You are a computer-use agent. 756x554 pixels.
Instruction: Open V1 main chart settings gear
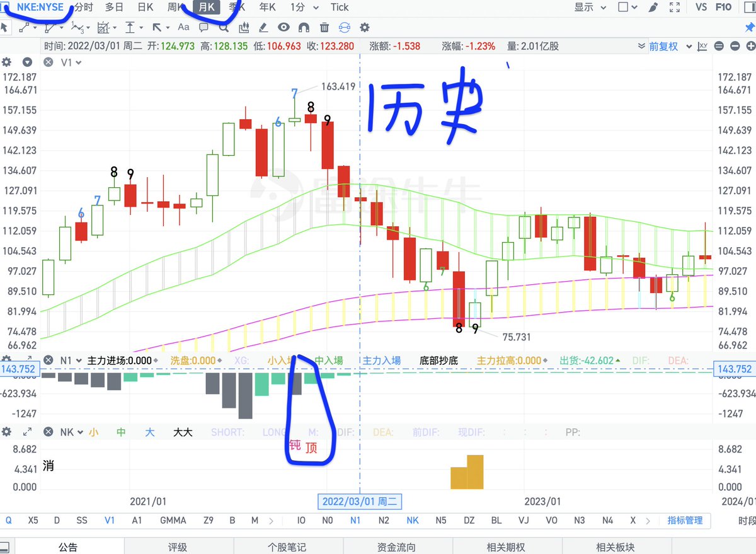pyautogui.click(x=7, y=62)
